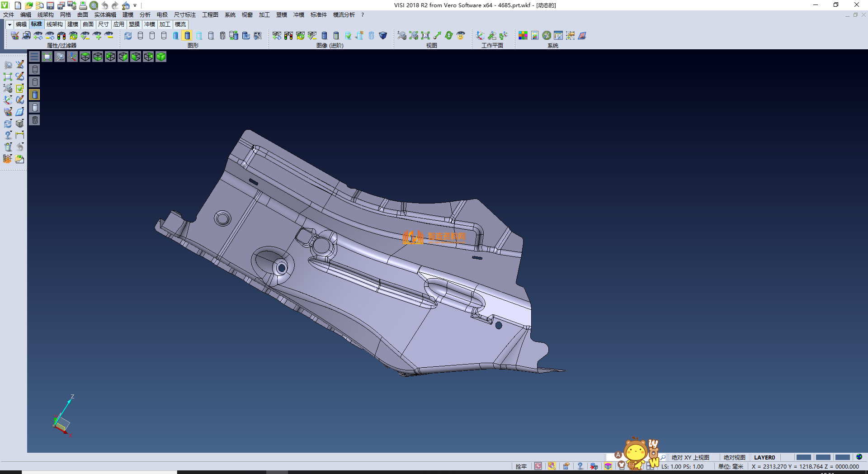Toggle the wireframe cylinder mode in left strip
Viewport: 868px width, 474px height.
pos(35,69)
